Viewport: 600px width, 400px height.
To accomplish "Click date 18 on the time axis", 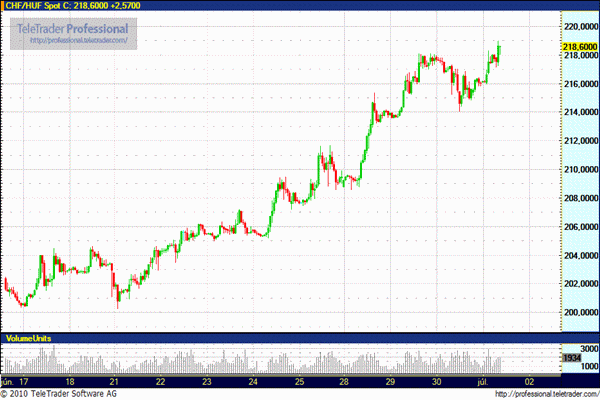I will (70, 382).
